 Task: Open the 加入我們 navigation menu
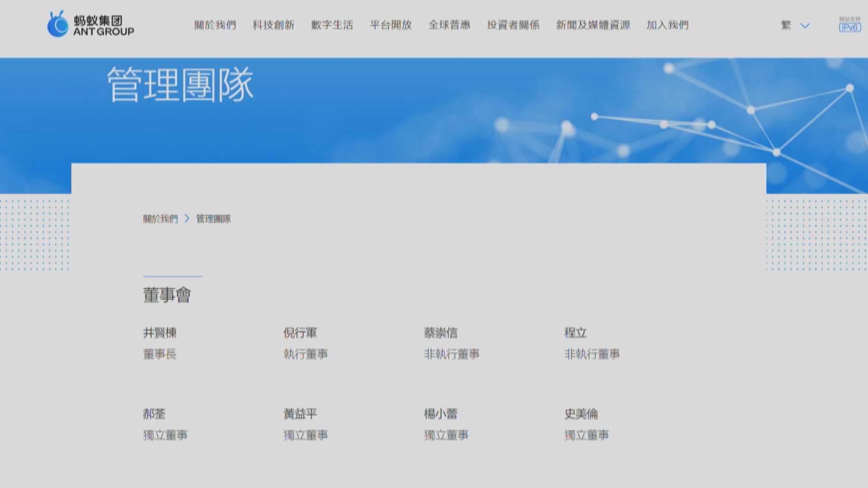[667, 25]
